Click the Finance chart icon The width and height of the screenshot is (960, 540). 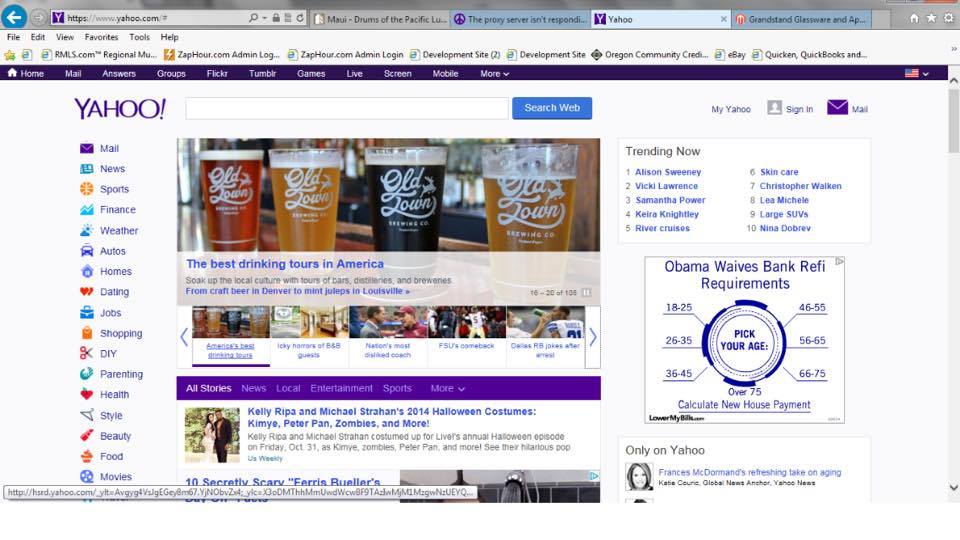[x=86, y=209]
